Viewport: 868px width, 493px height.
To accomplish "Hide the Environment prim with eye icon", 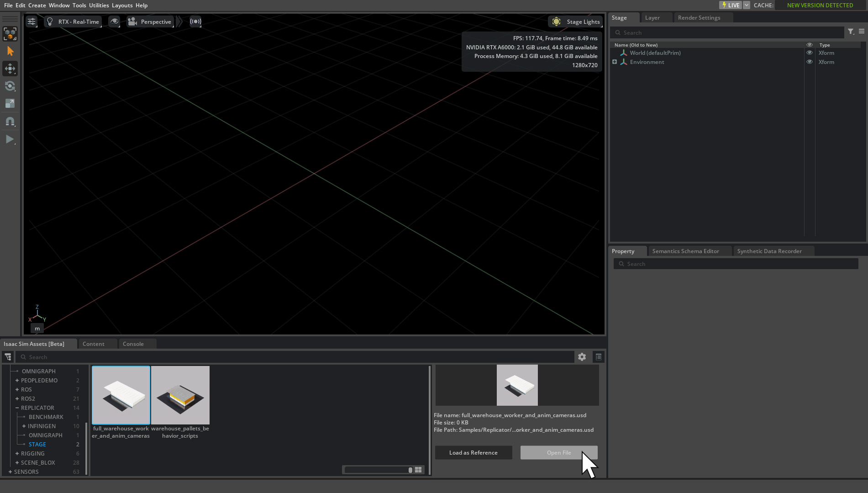I will click(809, 62).
